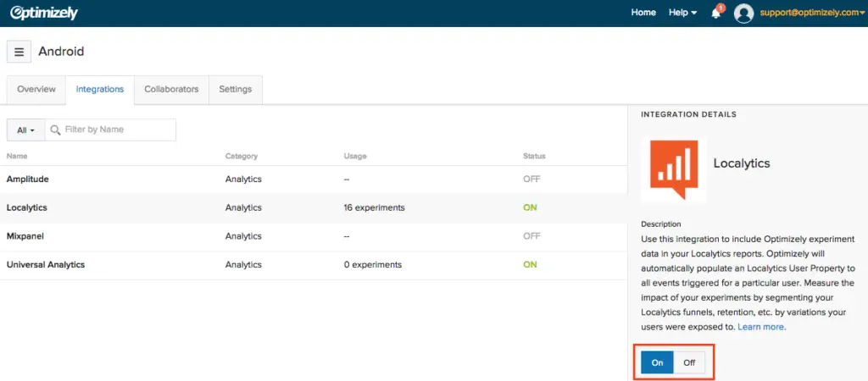This screenshot has width=868, height=381.
Task: Expand the support@optimizely.com account menu
Action: pyautogui.click(x=811, y=13)
